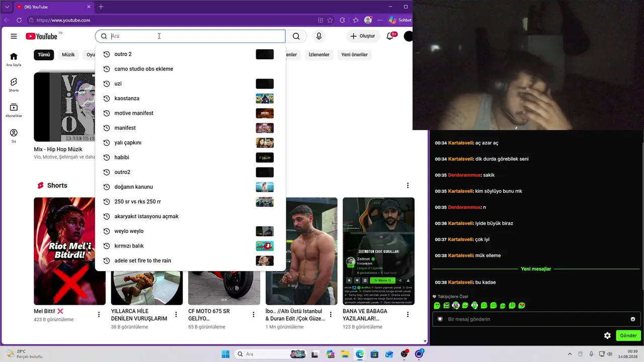Open the emoji picker in chat input
This screenshot has height=362, width=644.
632,319
